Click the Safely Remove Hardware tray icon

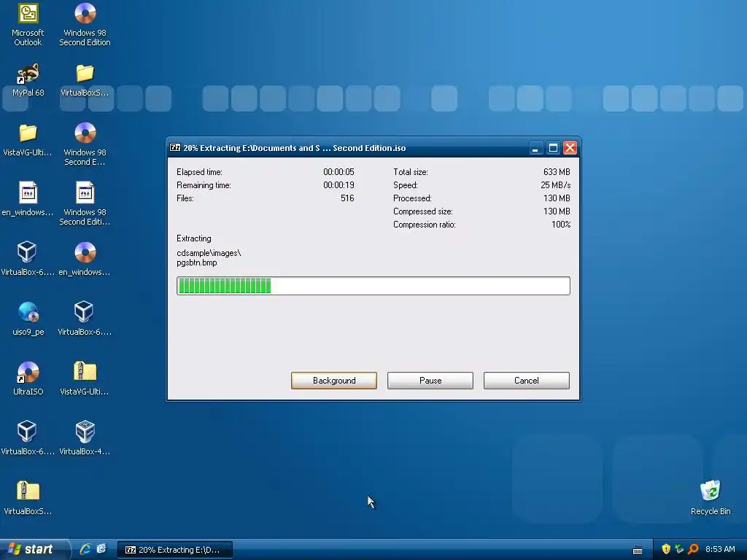pyautogui.click(x=679, y=549)
